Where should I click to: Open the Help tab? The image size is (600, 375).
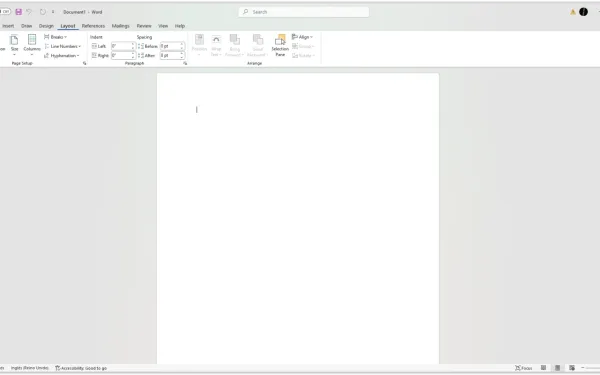(180, 26)
